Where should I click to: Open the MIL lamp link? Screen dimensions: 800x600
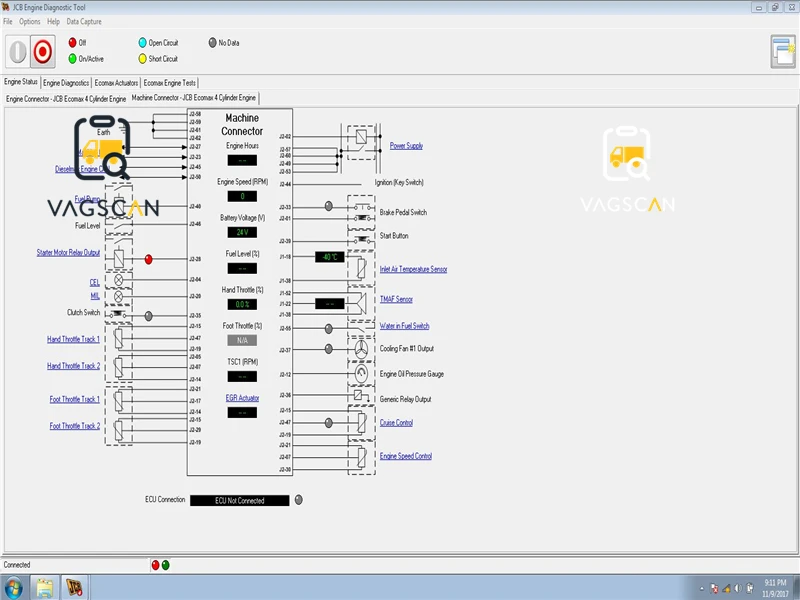click(95, 296)
